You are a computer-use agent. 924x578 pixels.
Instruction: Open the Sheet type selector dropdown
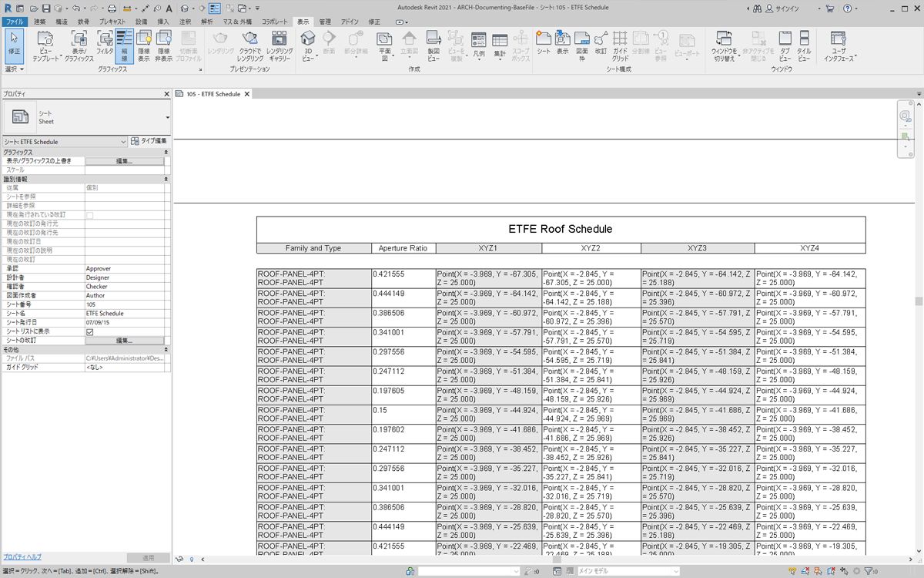tap(167, 117)
